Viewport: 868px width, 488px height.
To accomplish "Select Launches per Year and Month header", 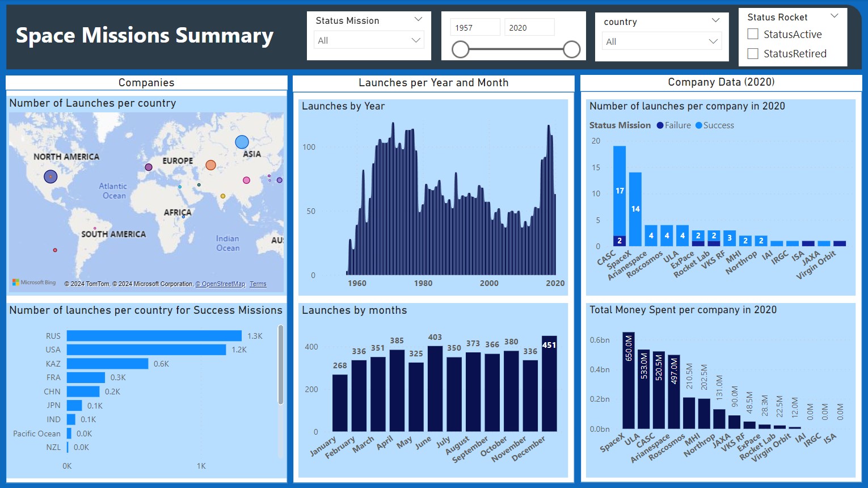I will click(x=433, y=82).
